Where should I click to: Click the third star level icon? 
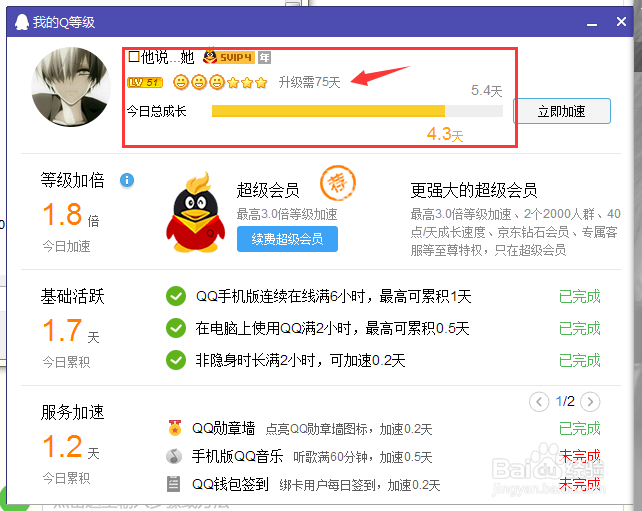tap(261, 83)
